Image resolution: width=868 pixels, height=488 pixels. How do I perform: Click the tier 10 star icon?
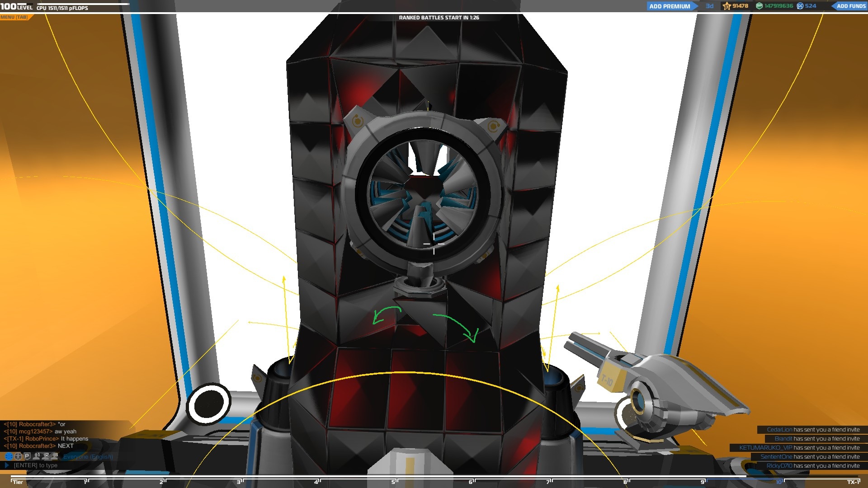(726, 6)
